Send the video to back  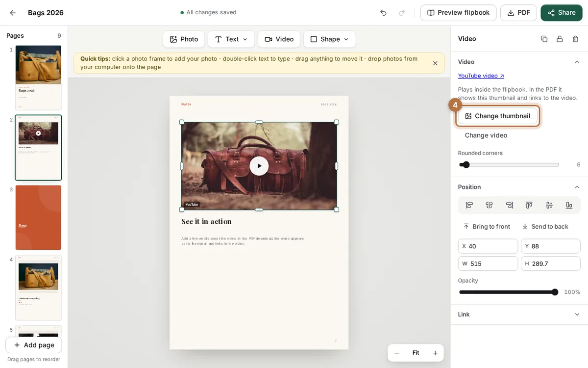(x=545, y=227)
